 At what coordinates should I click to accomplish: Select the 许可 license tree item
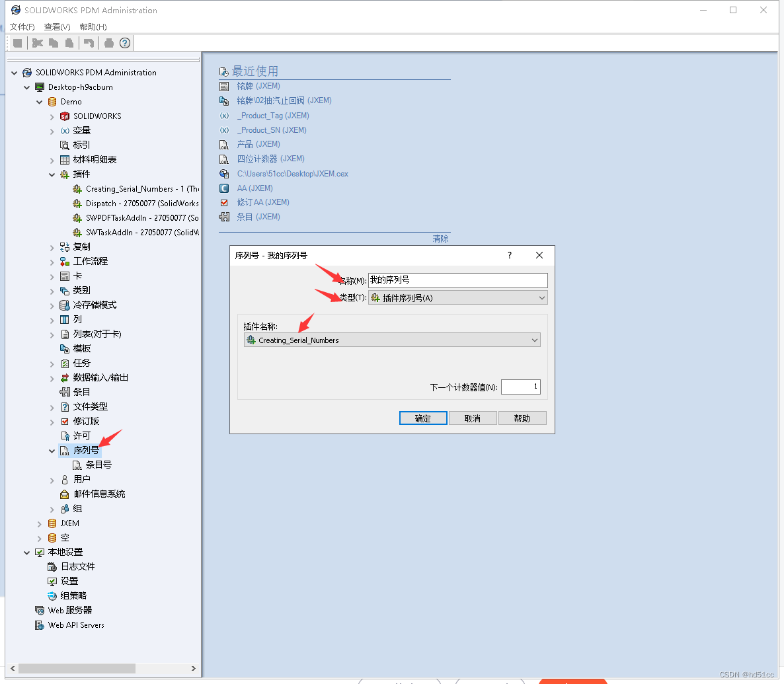[x=81, y=436]
